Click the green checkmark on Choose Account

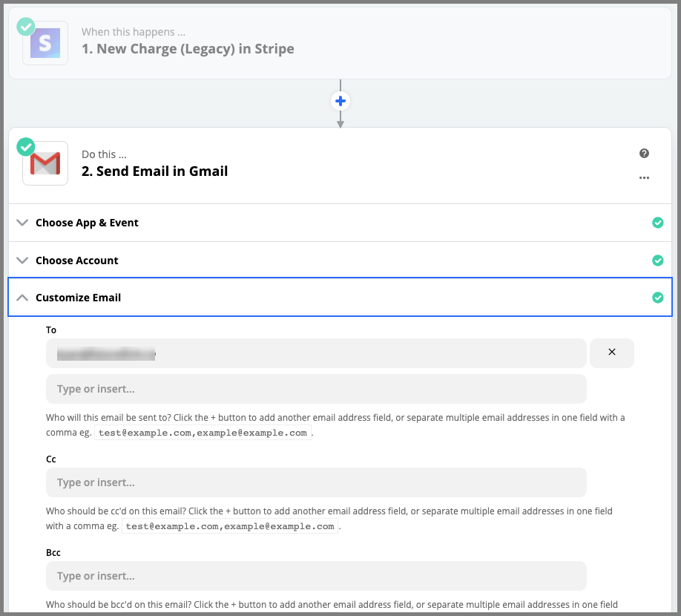point(657,261)
